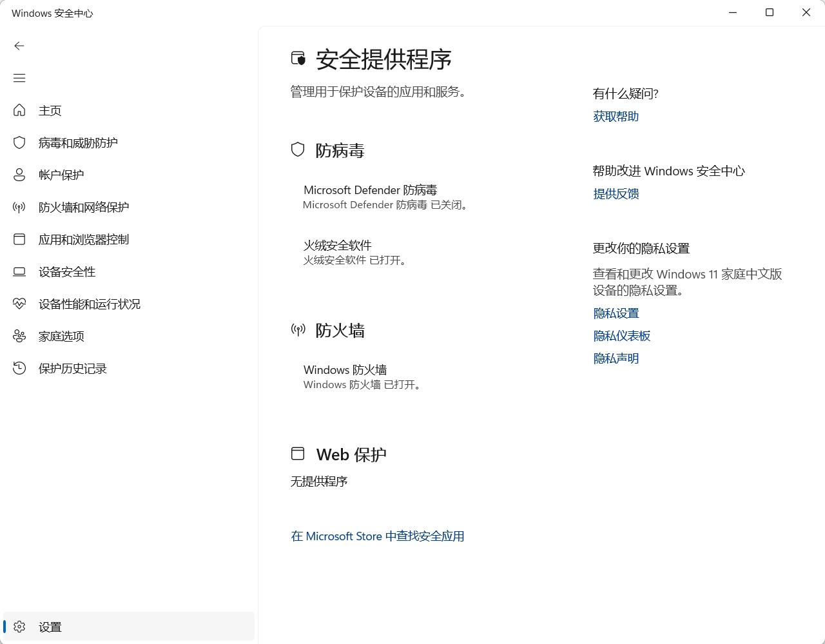This screenshot has height=644, width=825.
Task: Click the 防火墙 section antenna icon
Action: point(298,330)
